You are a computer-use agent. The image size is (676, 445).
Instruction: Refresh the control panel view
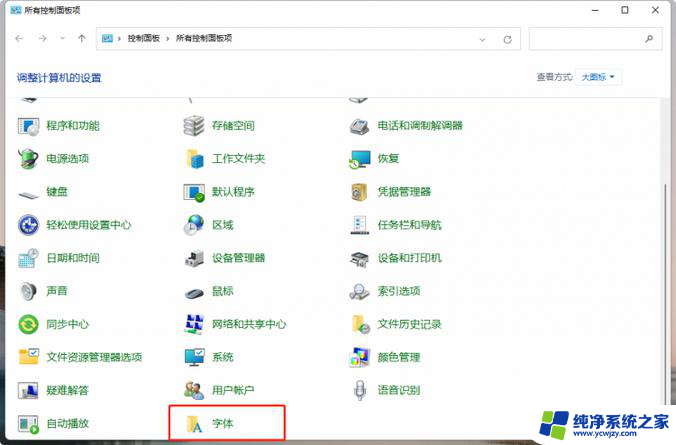(x=507, y=40)
